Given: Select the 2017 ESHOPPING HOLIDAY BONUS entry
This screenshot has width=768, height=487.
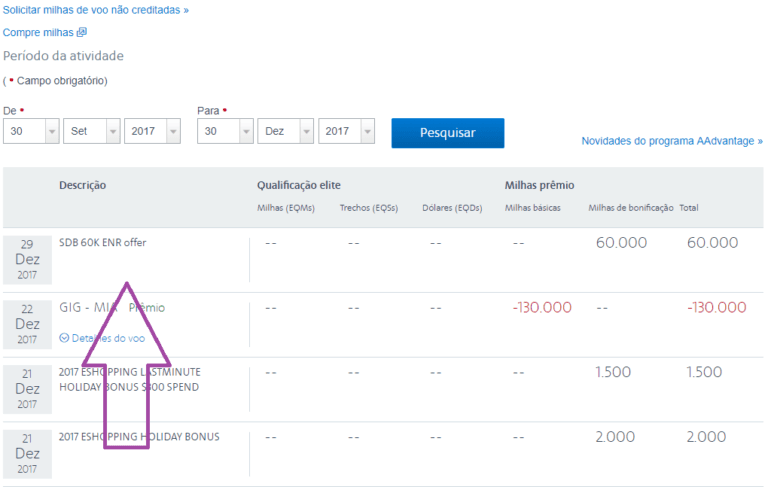Looking at the screenshot, I should click(139, 436).
